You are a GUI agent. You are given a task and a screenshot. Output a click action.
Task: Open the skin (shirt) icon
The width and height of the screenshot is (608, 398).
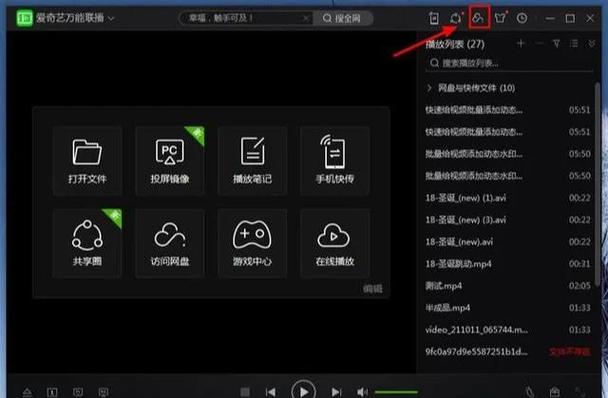tap(501, 18)
